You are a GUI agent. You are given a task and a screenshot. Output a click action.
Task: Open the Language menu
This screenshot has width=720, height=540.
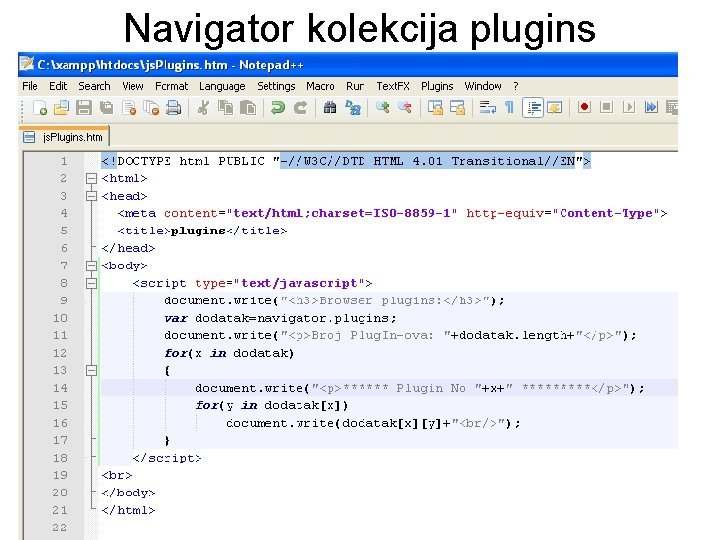(x=222, y=86)
